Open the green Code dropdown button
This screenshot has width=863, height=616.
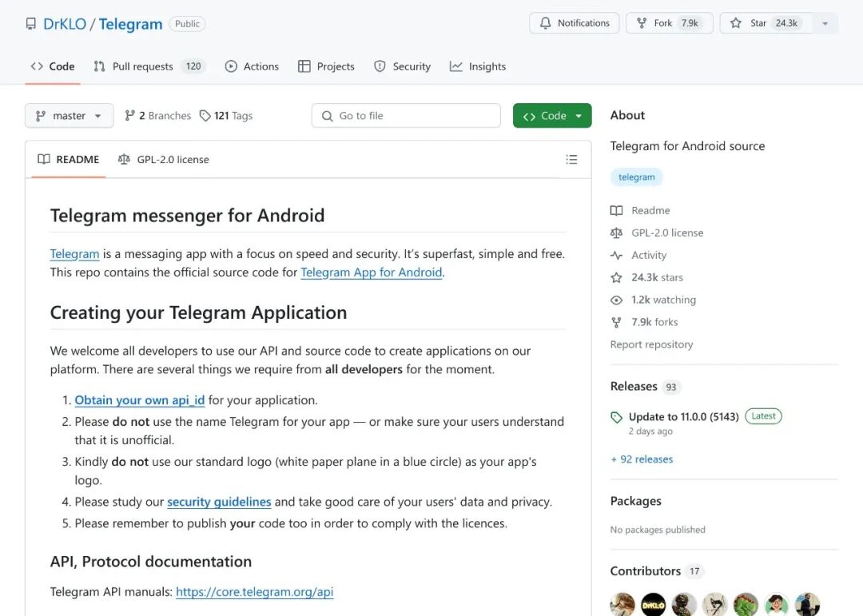tap(552, 116)
